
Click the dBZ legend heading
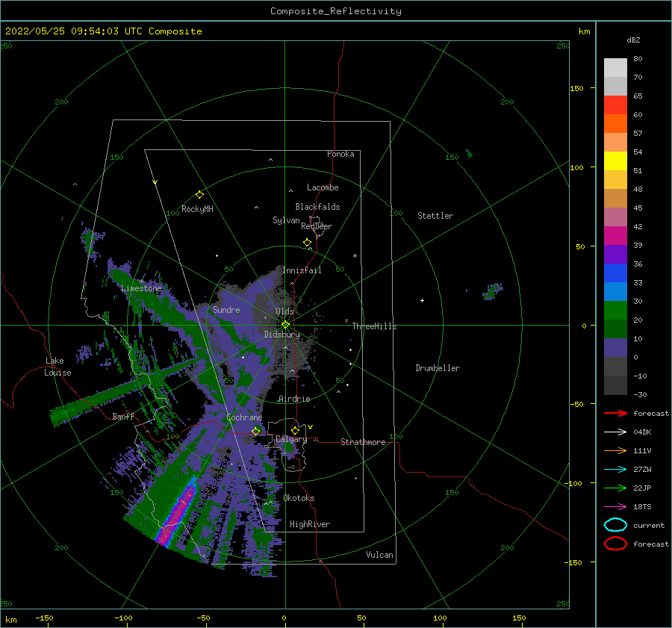[x=633, y=40]
